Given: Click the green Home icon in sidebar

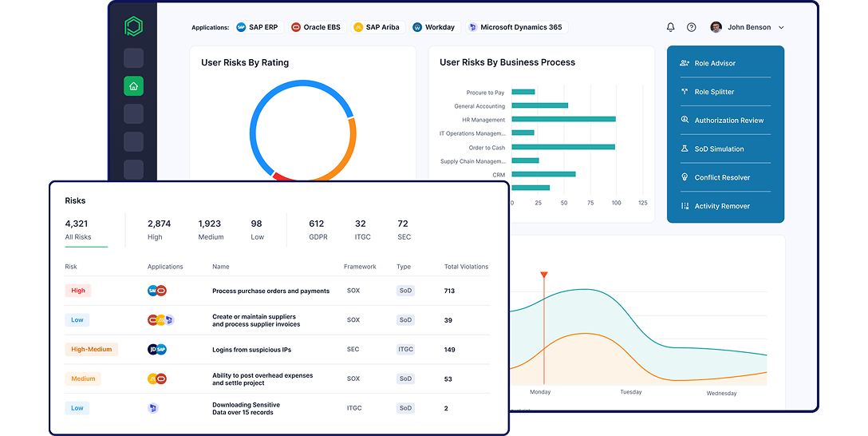Looking at the screenshot, I should [133, 86].
